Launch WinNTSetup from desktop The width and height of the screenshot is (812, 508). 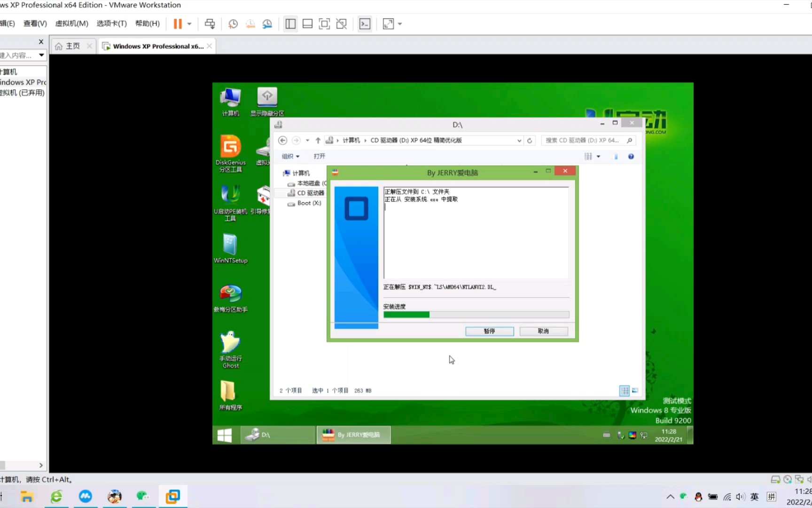[230, 248]
